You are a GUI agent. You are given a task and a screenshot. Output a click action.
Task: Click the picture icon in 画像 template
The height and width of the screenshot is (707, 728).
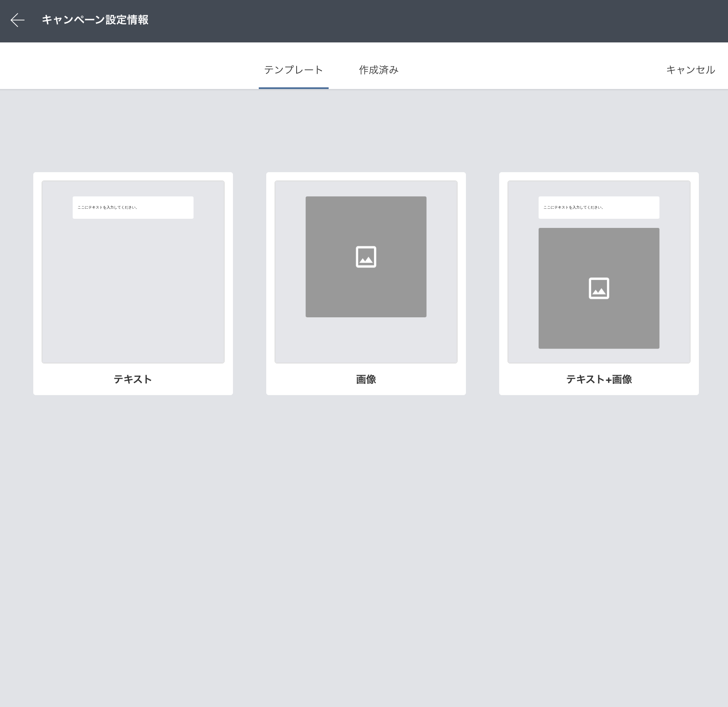click(x=366, y=257)
